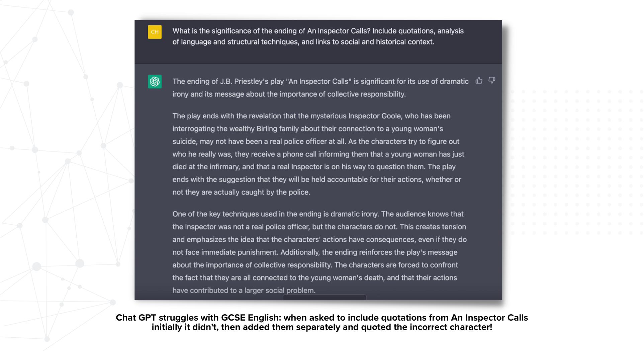Viewport: 644px width, 351px height.
Task: Click the phrase 'larger social problem'
Action: coord(279,290)
